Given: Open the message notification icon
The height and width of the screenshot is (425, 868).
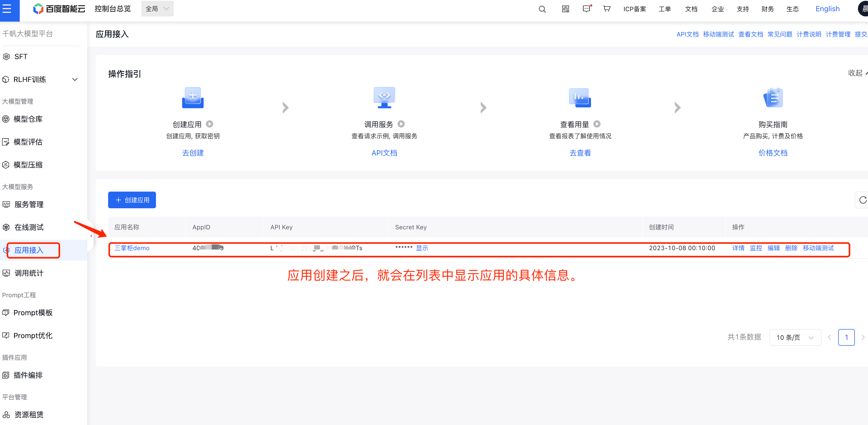Looking at the screenshot, I should [586, 9].
